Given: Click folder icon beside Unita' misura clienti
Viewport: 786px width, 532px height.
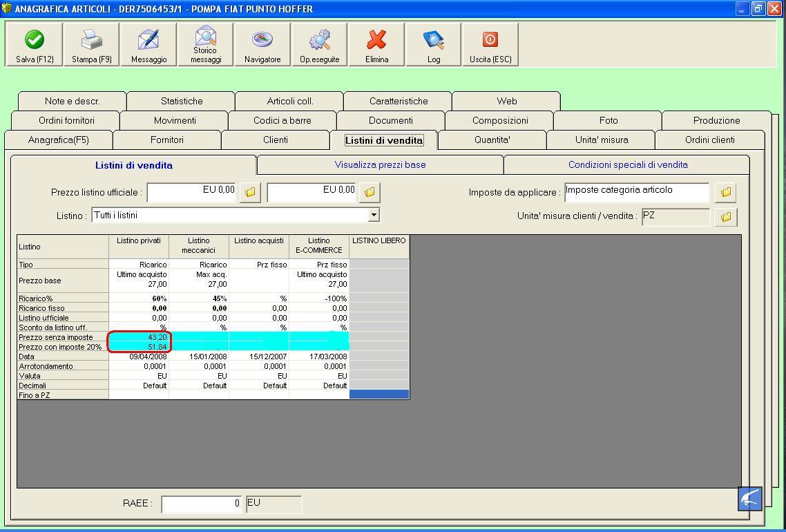Looking at the screenshot, I should click(725, 217).
